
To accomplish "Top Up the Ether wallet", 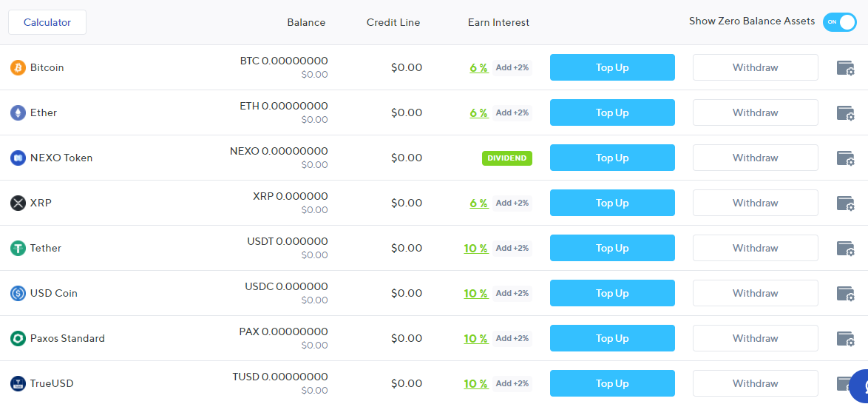I will tap(612, 112).
